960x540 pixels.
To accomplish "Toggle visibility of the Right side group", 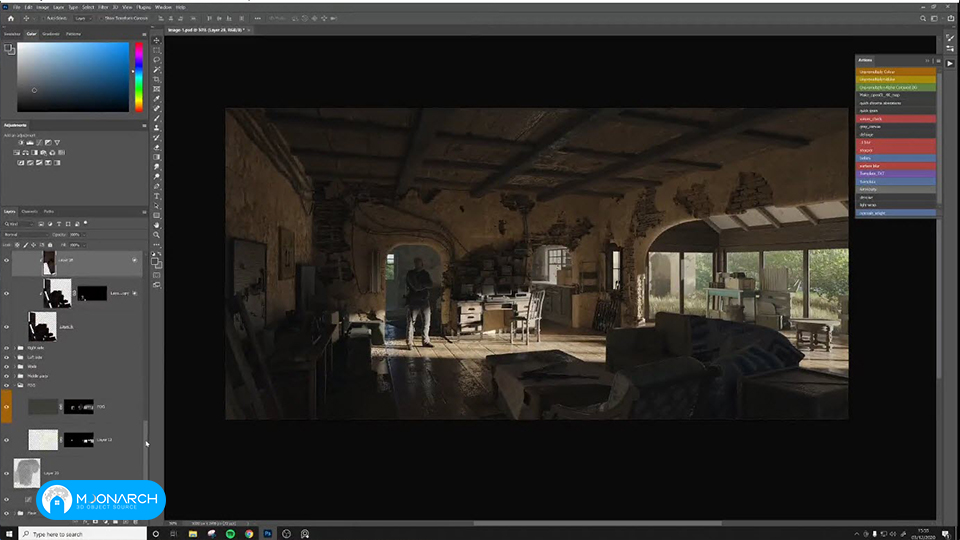I will pyautogui.click(x=7, y=348).
